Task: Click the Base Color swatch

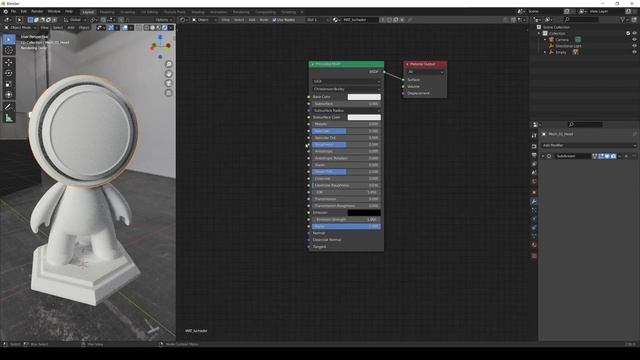Action: pyautogui.click(x=364, y=97)
